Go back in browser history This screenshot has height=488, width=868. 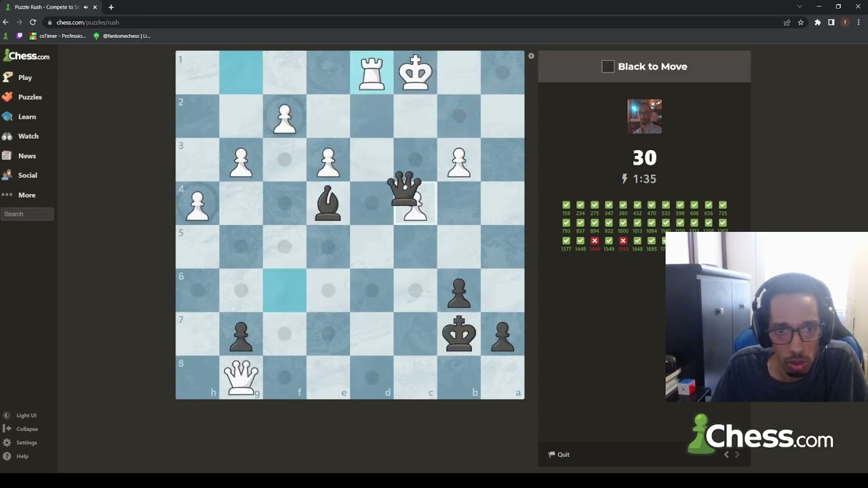(6, 22)
